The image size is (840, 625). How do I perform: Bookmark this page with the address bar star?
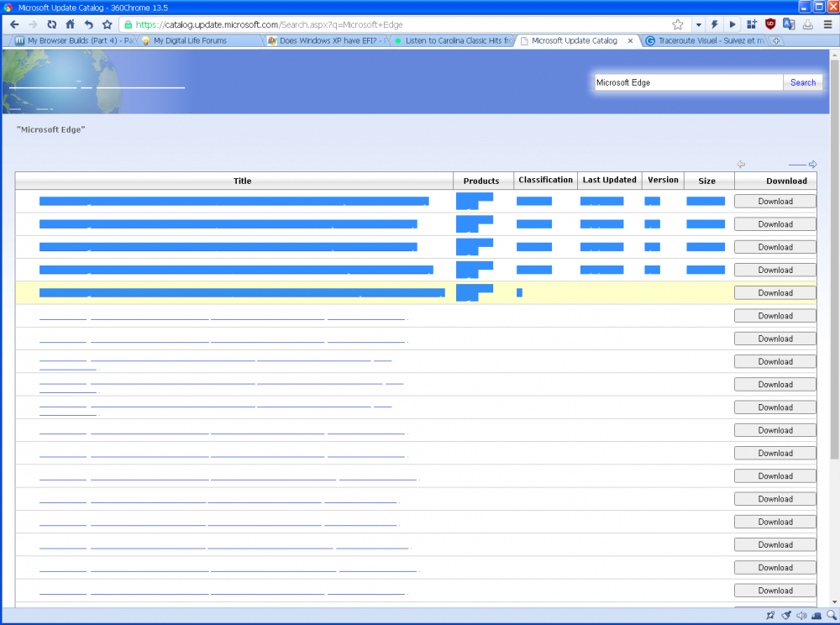[677, 24]
